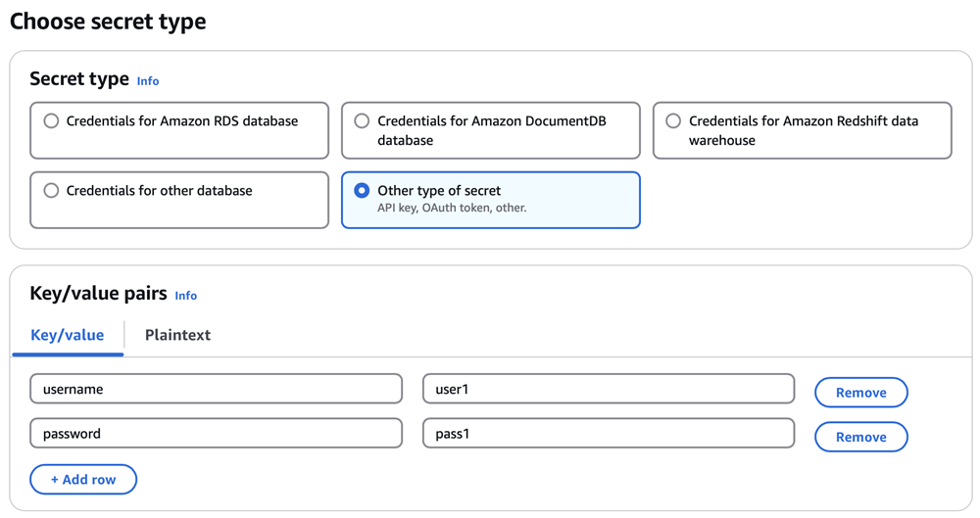Click the Choose secret type heading
Viewport: 980px width, 518px height.
[x=108, y=22]
